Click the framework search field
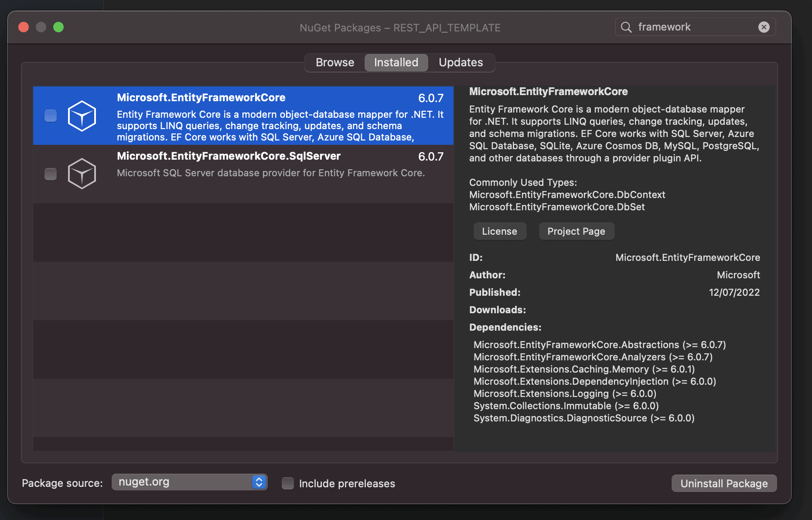Image resolution: width=812 pixels, height=520 pixels. click(x=695, y=27)
